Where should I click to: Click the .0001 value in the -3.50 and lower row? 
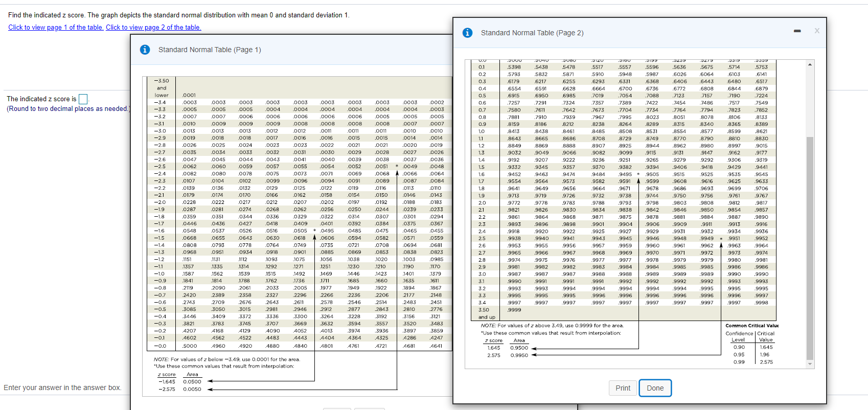click(x=189, y=95)
